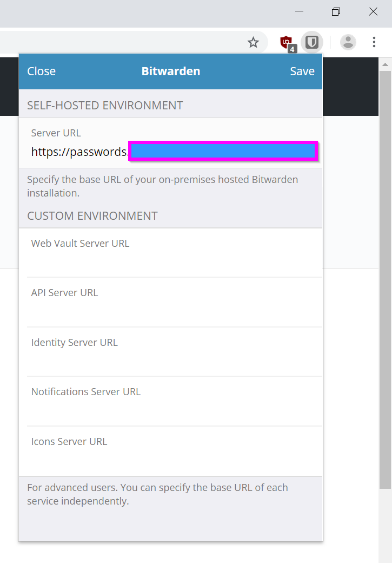Open the Chrome profile avatar

tap(348, 42)
